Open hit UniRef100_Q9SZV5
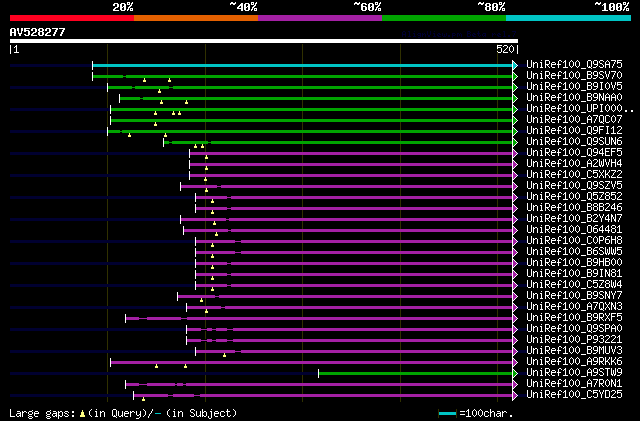The image size is (640, 421). pos(574,186)
